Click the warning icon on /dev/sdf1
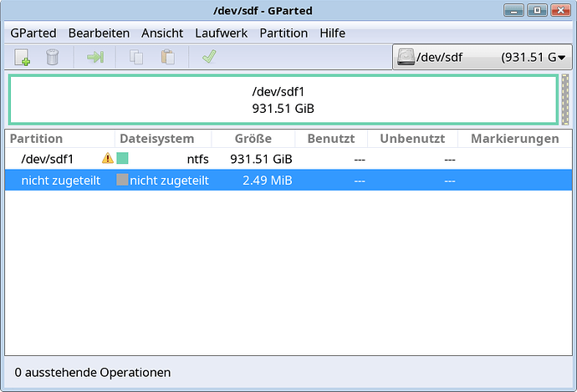Viewport: 577px width, 392px height. click(x=107, y=158)
